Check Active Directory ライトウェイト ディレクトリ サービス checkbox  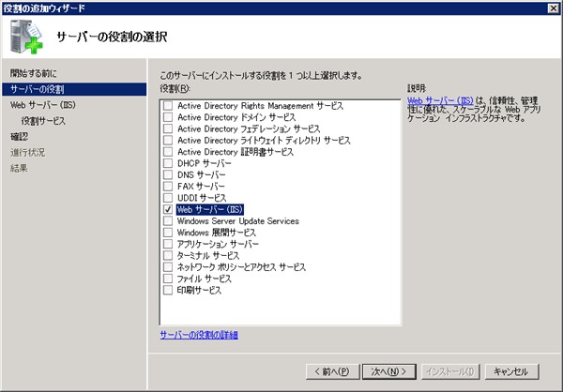coord(168,141)
